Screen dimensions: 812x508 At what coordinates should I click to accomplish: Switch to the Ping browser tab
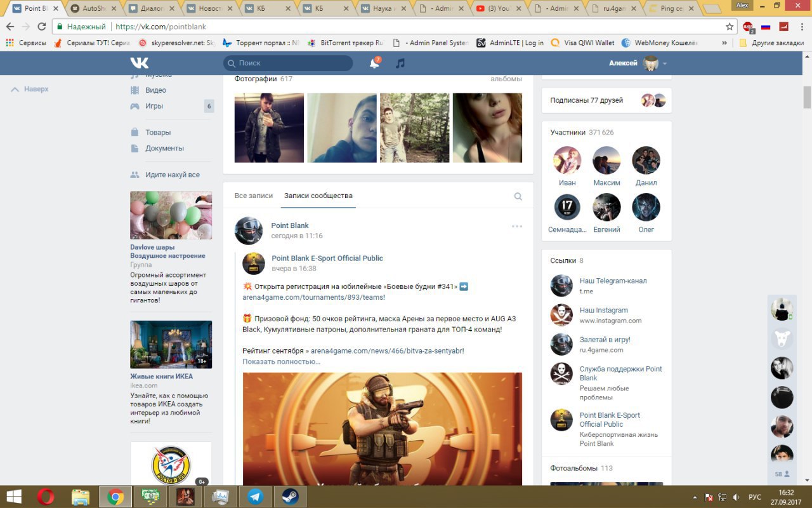pos(672,8)
